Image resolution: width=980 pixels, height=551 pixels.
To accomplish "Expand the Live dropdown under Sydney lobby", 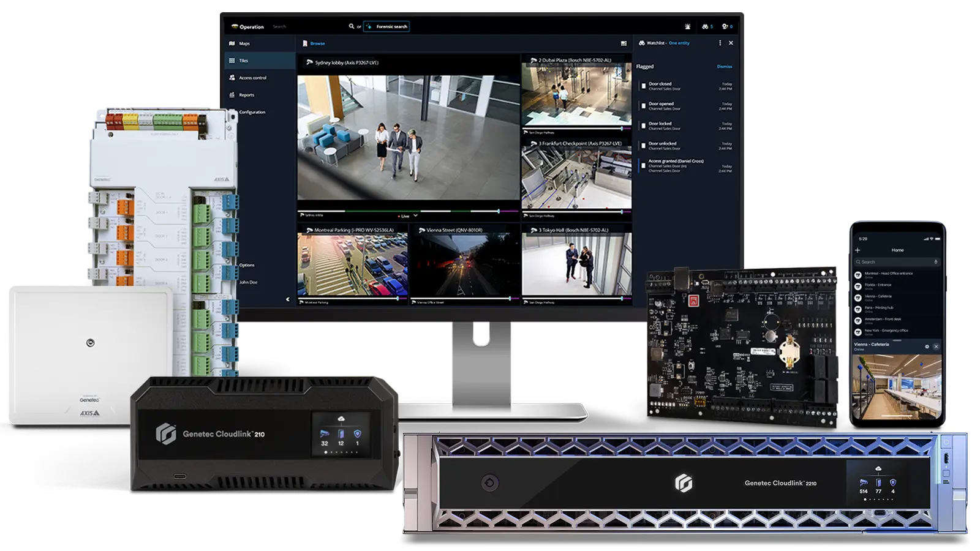I will point(415,216).
